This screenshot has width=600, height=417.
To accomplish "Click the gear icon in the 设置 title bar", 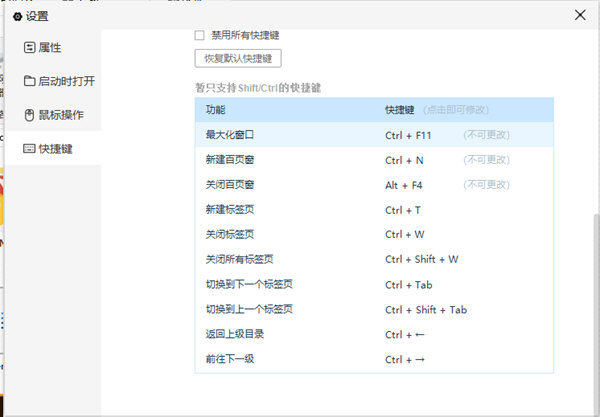I will [17, 16].
